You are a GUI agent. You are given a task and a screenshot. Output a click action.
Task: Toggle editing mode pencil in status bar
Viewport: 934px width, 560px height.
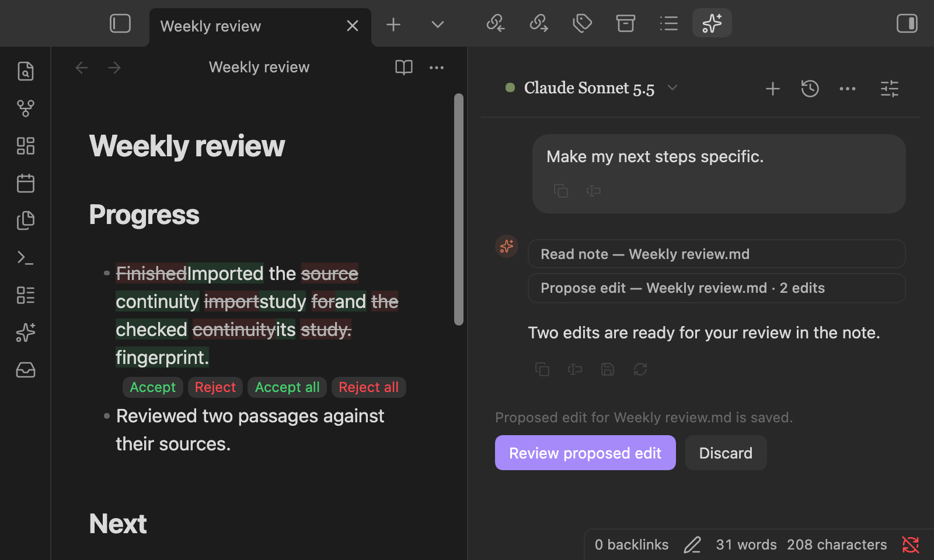(x=692, y=545)
